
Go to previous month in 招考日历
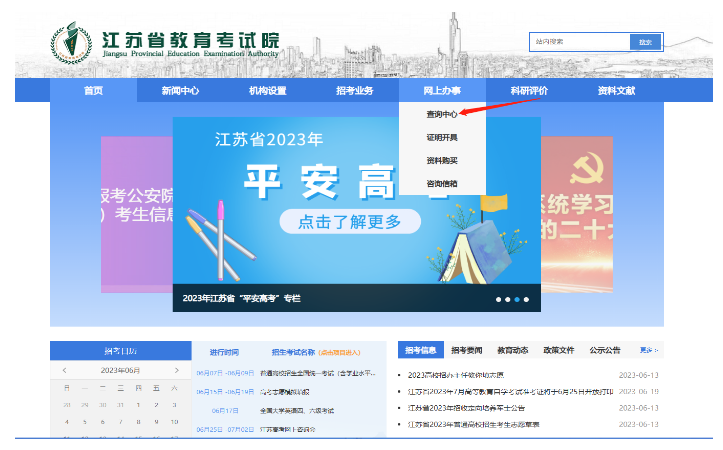tap(65, 370)
